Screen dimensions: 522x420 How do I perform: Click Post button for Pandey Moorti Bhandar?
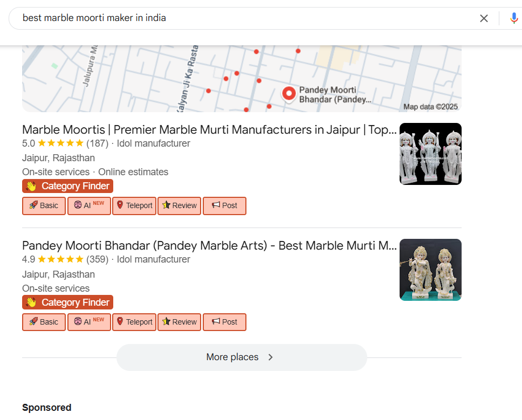coord(224,322)
